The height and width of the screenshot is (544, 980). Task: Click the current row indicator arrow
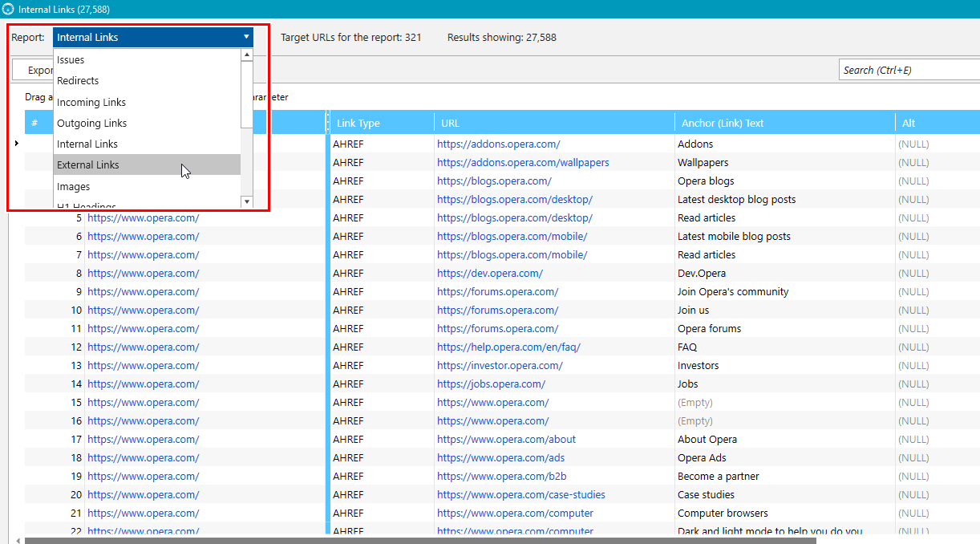click(x=17, y=144)
